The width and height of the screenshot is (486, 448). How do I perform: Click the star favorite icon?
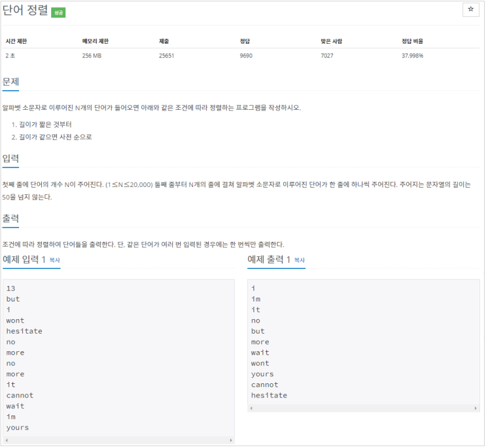tap(470, 9)
